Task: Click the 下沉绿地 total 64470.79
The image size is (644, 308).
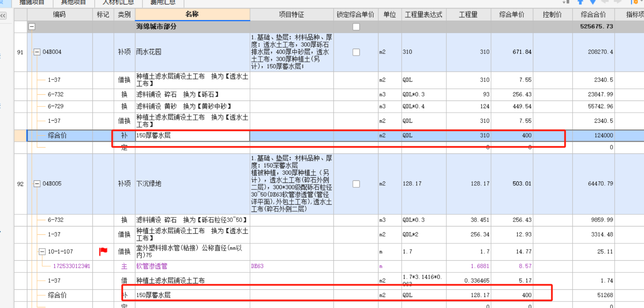Action: (600, 184)
